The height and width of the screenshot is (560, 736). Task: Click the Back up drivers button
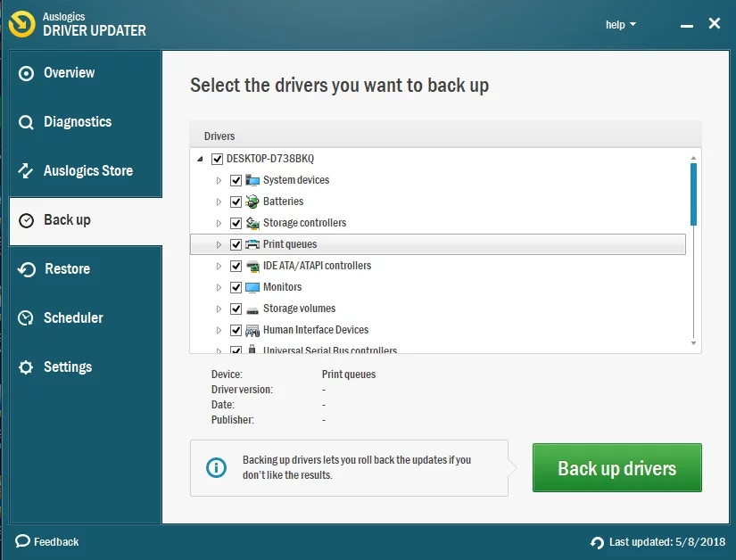[x=616, y=467]
